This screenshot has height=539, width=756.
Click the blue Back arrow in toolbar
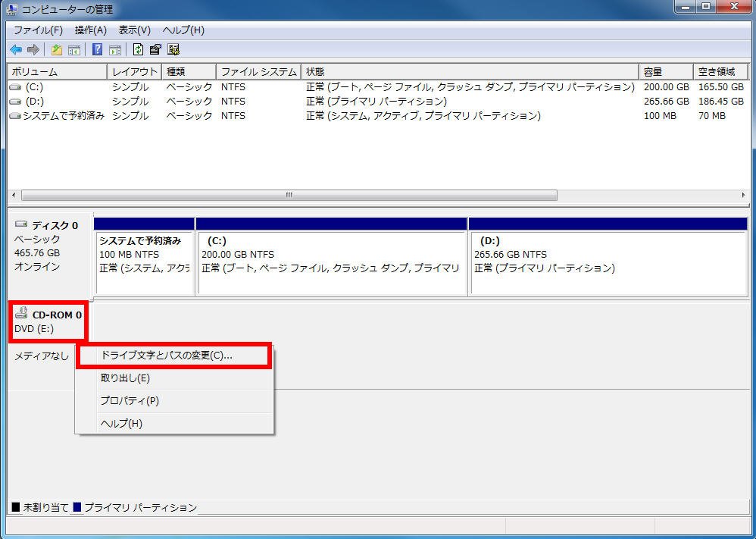(16, 49)
